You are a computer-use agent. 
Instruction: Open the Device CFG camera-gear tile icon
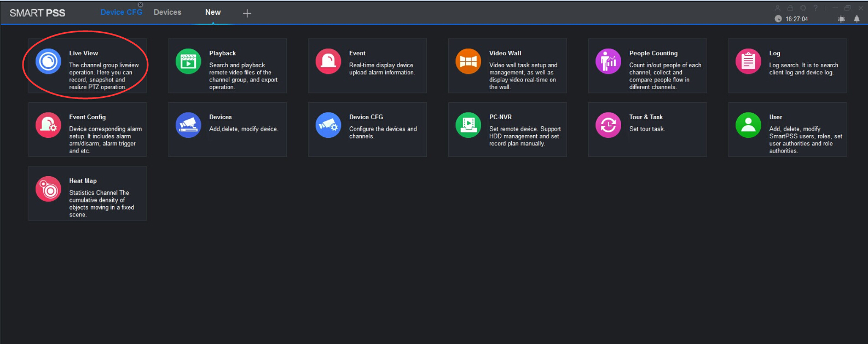(328, 125)
